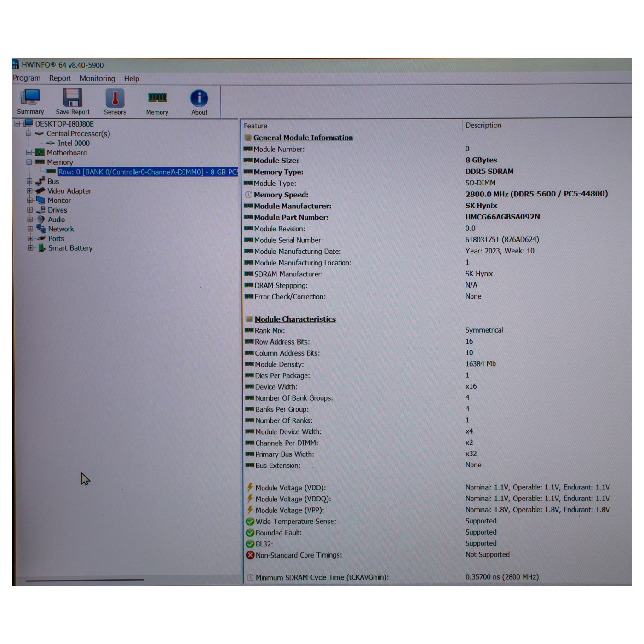Open the Report menu
644x644 pixels.
coord(60,79)
